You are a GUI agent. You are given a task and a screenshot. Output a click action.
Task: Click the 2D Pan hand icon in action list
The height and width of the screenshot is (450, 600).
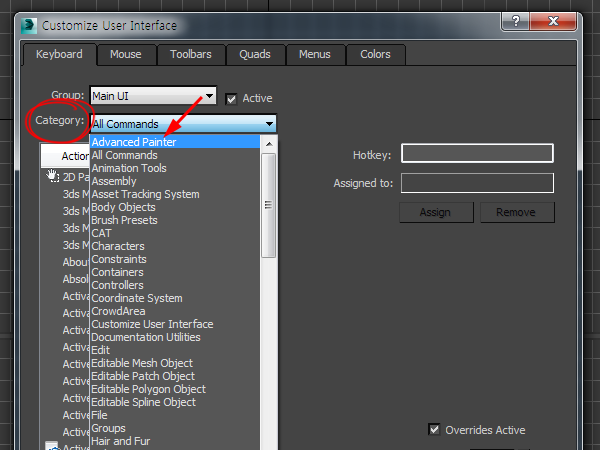tap(52, 176)
